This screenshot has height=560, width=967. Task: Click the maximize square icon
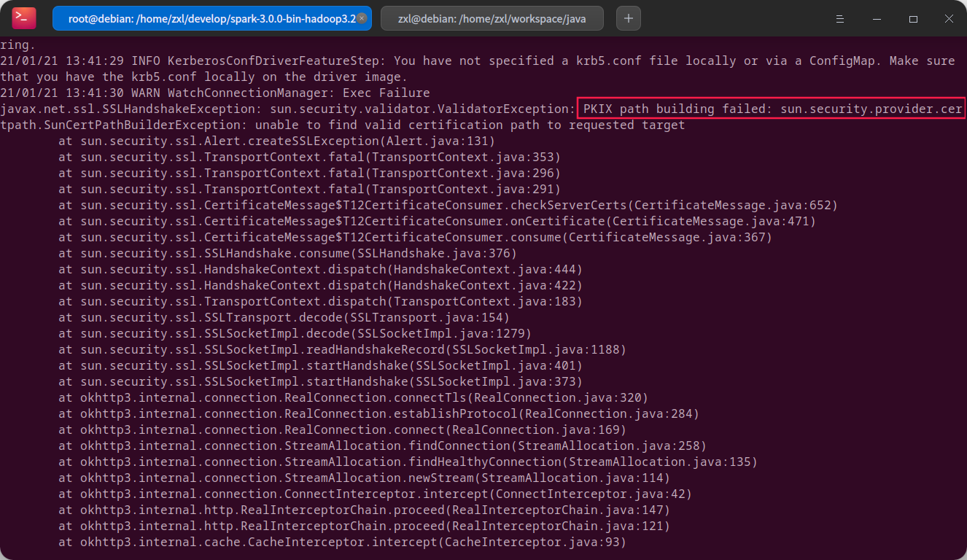[x=913, y=18]
